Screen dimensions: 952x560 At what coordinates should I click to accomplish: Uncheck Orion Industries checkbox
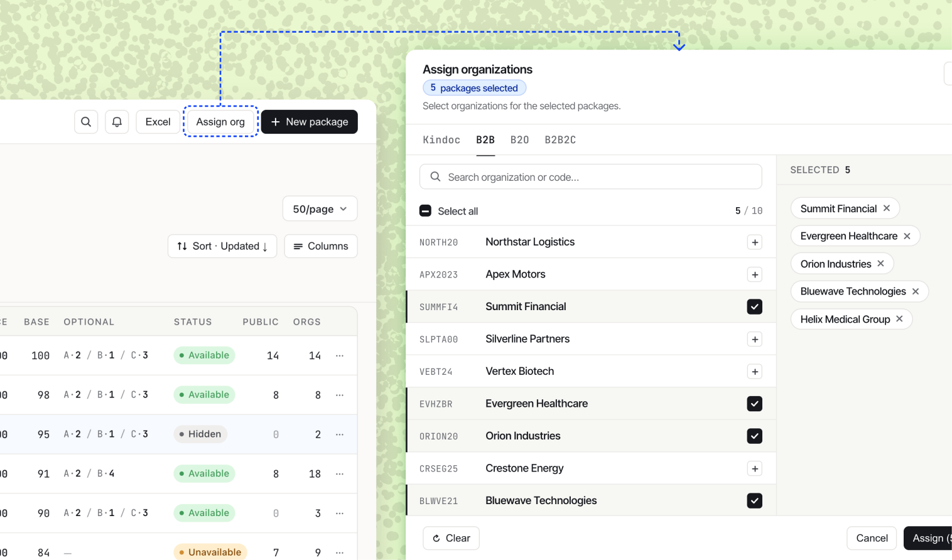point(755,436)
